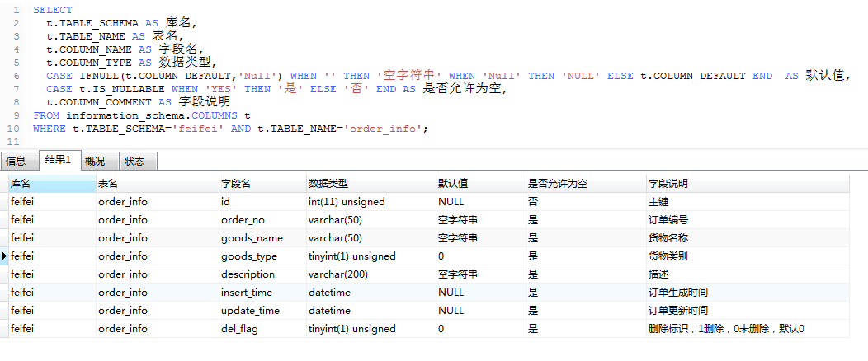The width and height of the screenshot is (868, 361).
Task: Select the 'del_flag' cell
Action: tap(262, 329)
